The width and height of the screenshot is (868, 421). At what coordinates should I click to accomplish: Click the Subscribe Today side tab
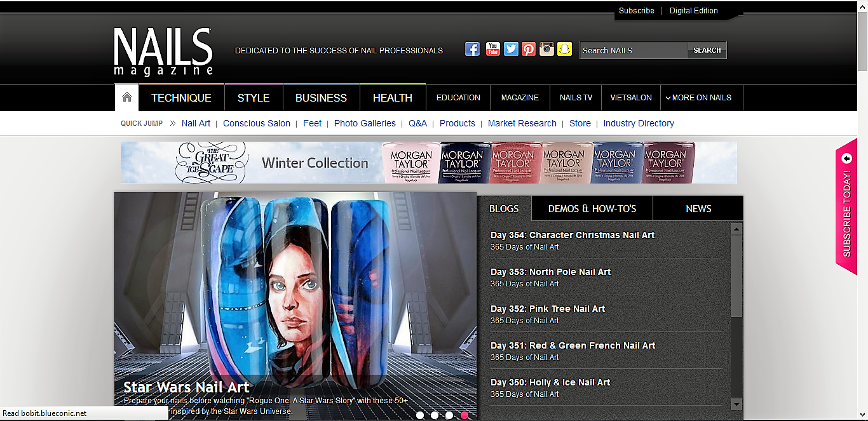846,206
